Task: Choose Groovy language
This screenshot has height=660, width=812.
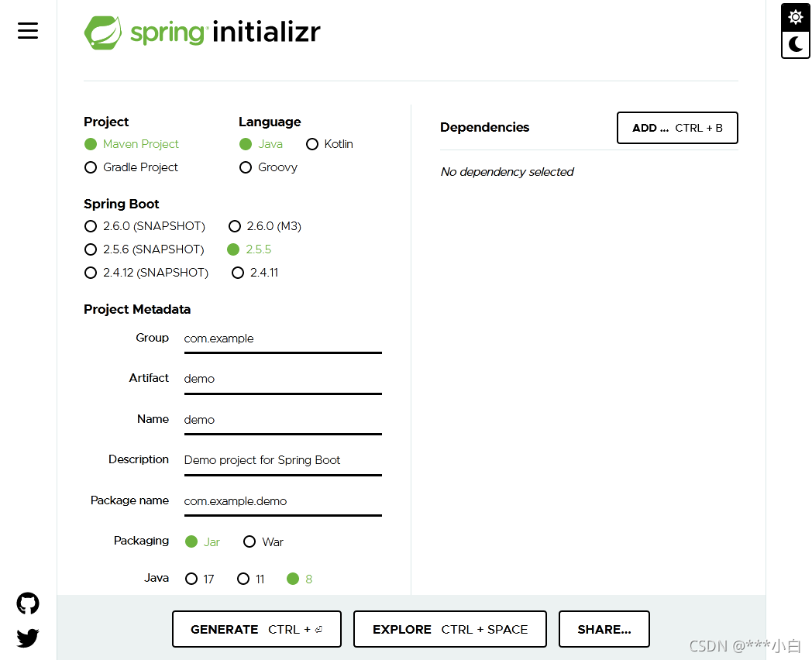Action: (268, 167)
